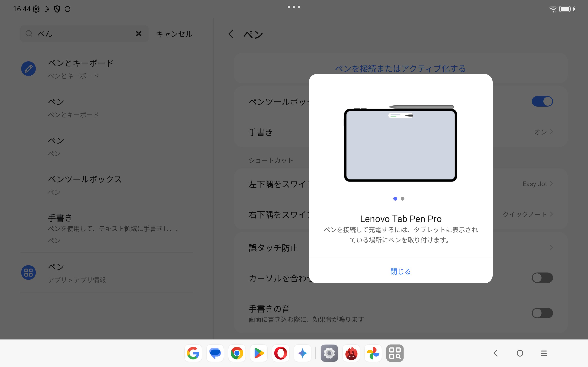This screenshot has width=588, height=367.
Task: Turn off the ペンツールボックス toggle
Action: [542, 101]
